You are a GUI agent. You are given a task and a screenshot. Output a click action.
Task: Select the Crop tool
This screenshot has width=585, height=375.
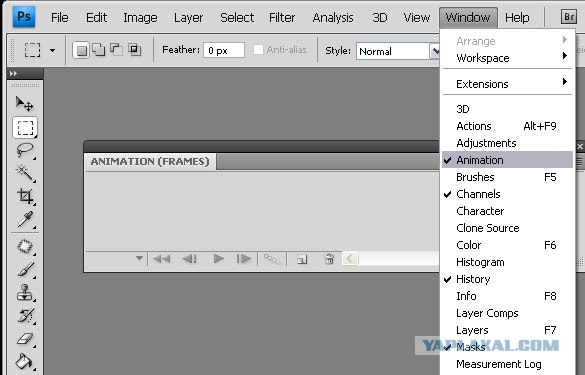[x=25, y=196]
